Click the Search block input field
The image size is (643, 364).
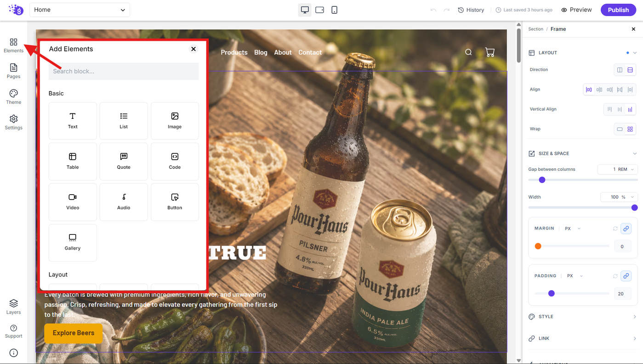coord(124,71)
